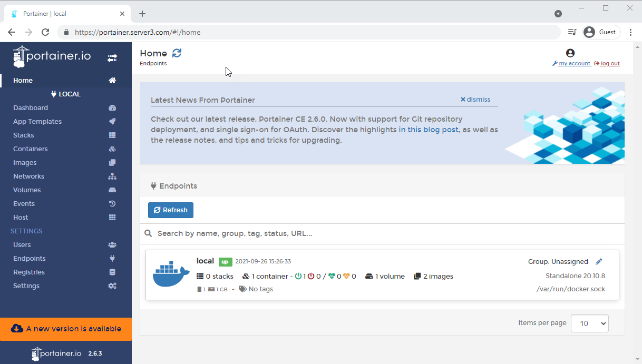
Task: Click the LOCAL endpoint label in sidebar
Action: pos(66,94)
